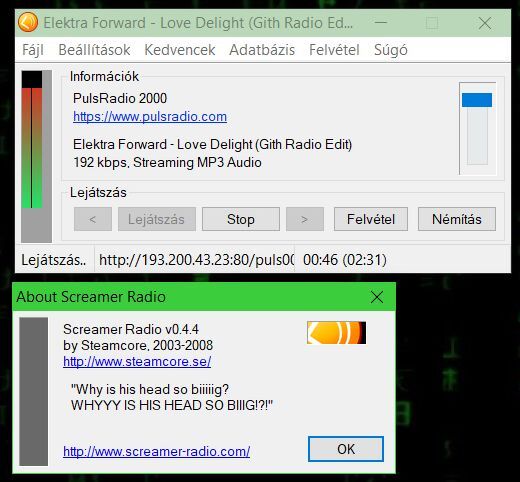The image size is (520, 482).
Task: Minimize the Screamer Radio main window
Action: [x=380, y=23]
